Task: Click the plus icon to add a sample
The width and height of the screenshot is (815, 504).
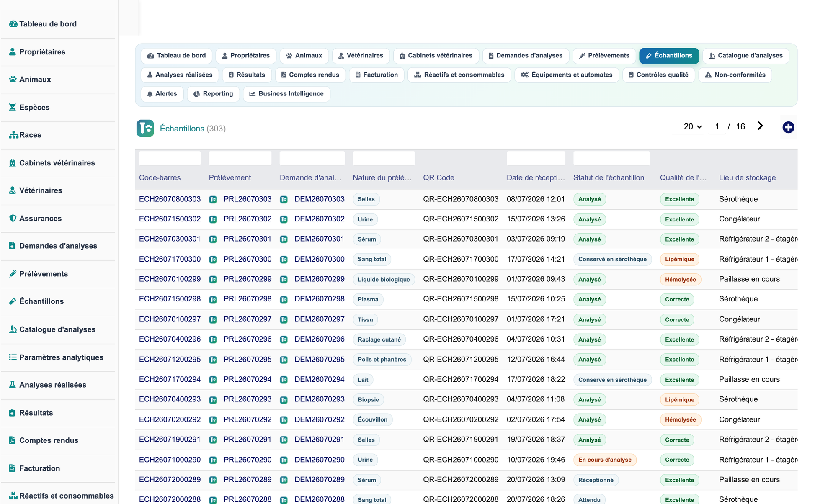Action: pyautogui.click(x=788, y=127)
